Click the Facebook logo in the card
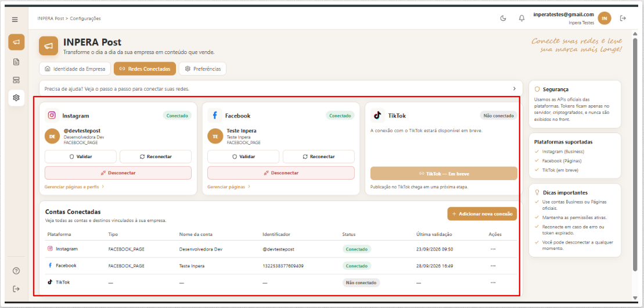This screenshot has width=644, height=308. 214,116
